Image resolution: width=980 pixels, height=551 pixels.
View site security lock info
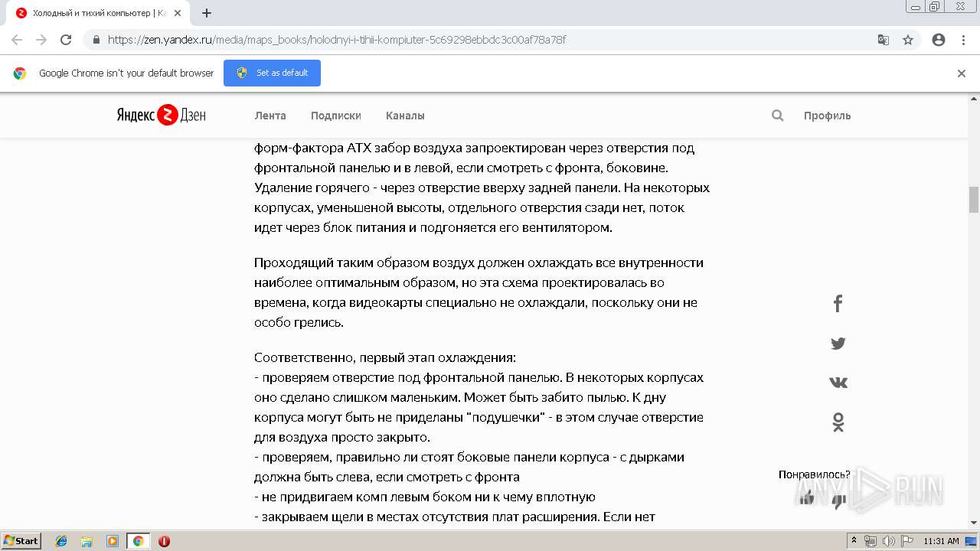(x=96, y=40)
